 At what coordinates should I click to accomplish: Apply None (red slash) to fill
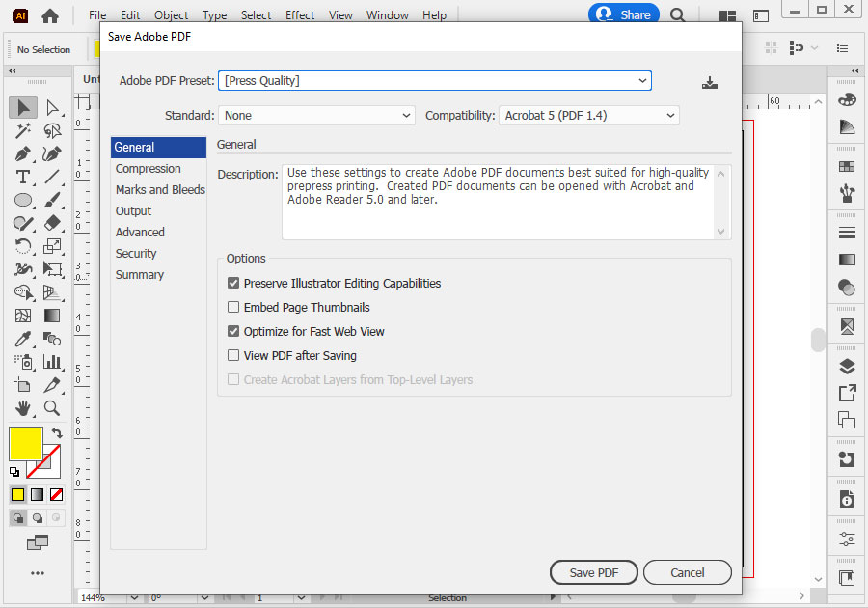point(57,494)
